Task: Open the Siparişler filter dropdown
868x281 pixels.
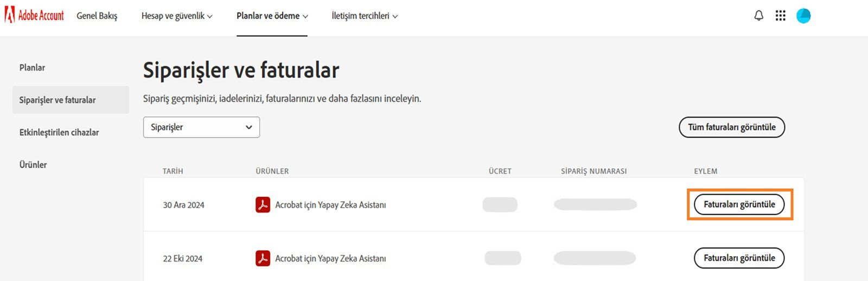Action: [201, 127]
